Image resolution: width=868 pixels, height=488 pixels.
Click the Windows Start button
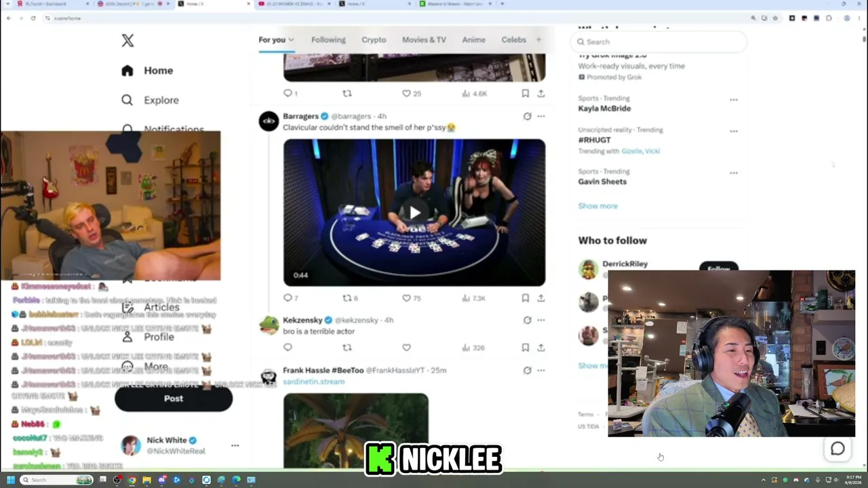[10, 480]
